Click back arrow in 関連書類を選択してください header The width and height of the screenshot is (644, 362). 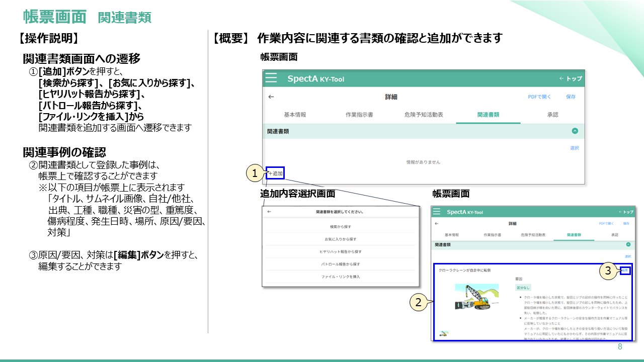269,212
